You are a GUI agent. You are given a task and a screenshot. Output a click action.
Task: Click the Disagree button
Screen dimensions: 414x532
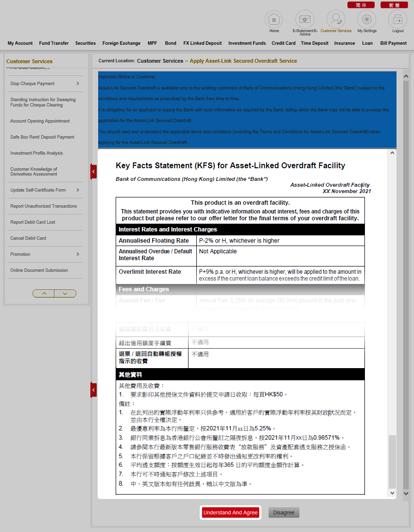(284, 513)
